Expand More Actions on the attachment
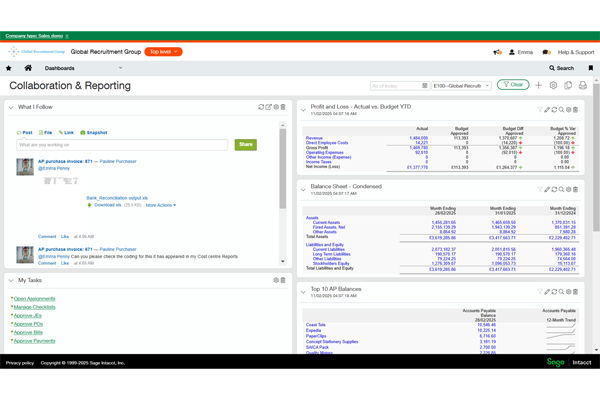Screen dimensions: 600x400 [x=160, y=205]
